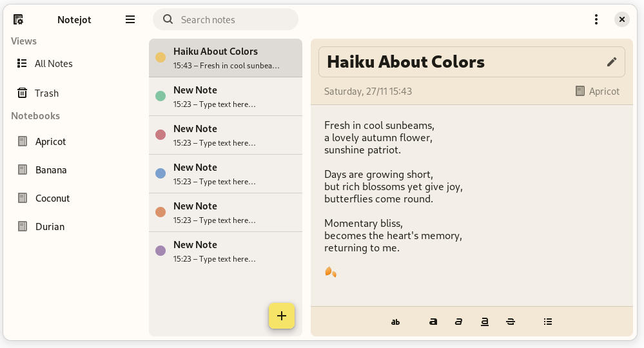Open the Durian notebook

tap(50, 227)
